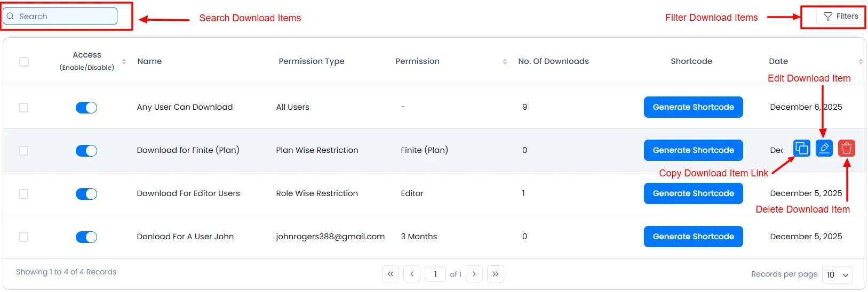
Task: Open the Records per page dropdown
Action: [x=837, y=274]
